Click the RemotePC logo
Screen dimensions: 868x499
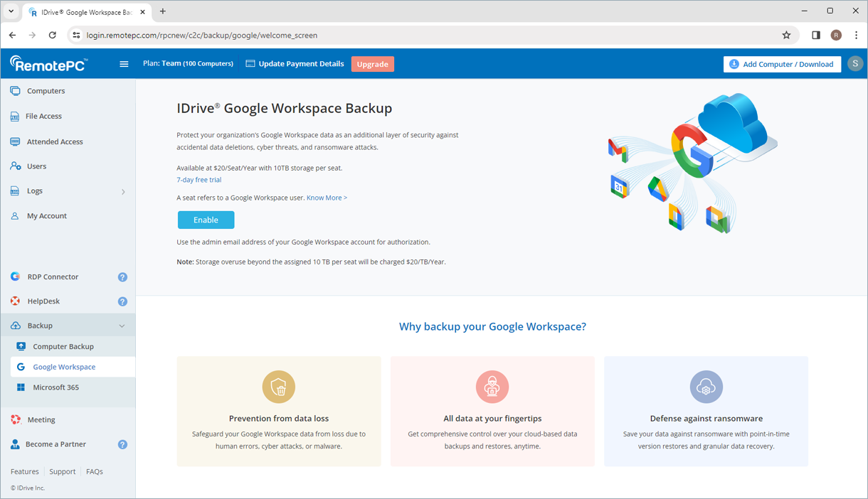point(49,64)
